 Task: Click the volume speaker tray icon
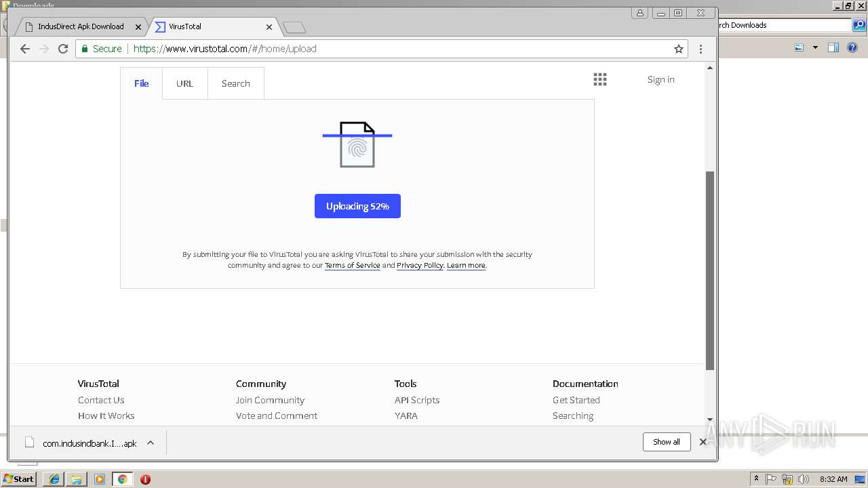804,479
